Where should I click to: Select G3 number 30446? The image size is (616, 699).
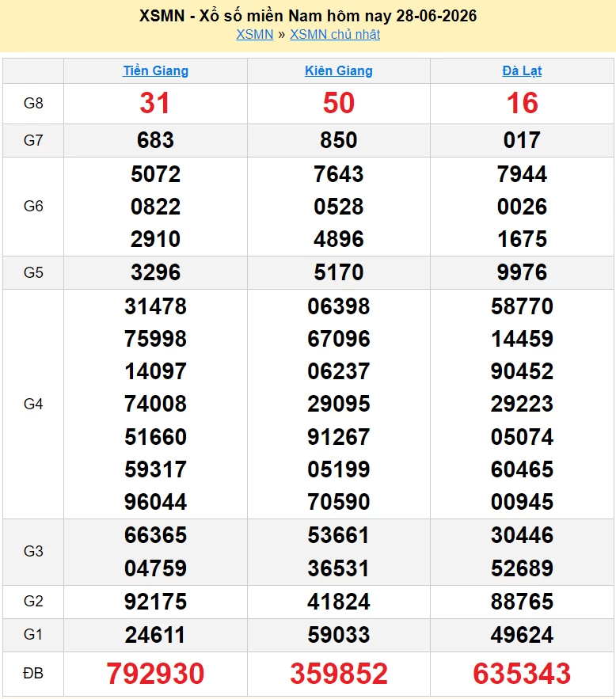(522, 535)
